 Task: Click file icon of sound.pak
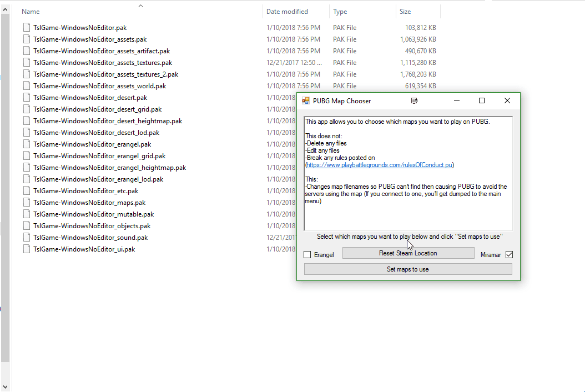click(27, 237)
